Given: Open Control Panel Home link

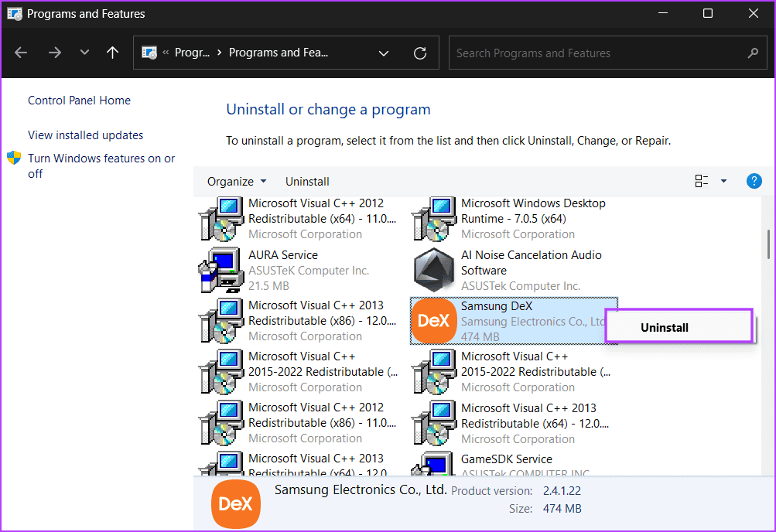Looking at the screenshot, I should point(79,101).
